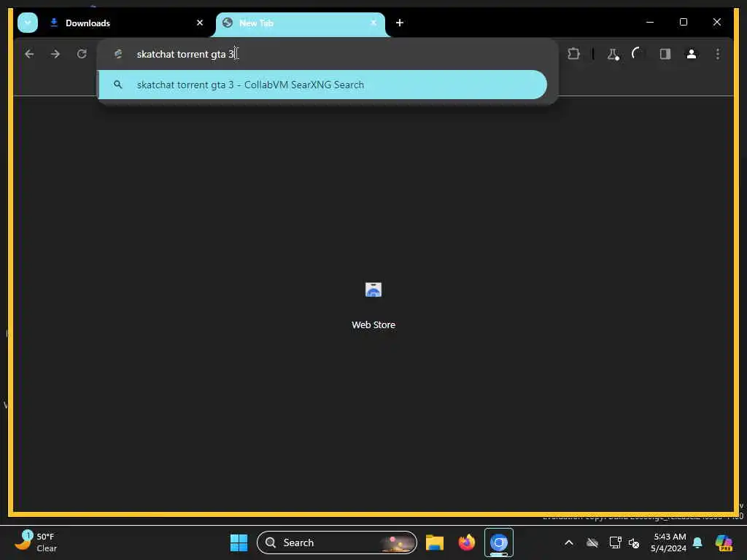Open File Explorer from taskbar

click(435, 542)
